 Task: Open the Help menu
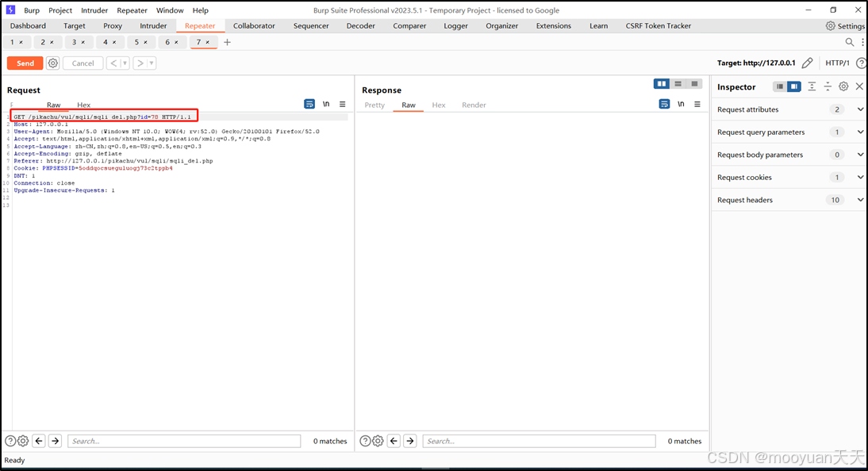pos(201,10)
